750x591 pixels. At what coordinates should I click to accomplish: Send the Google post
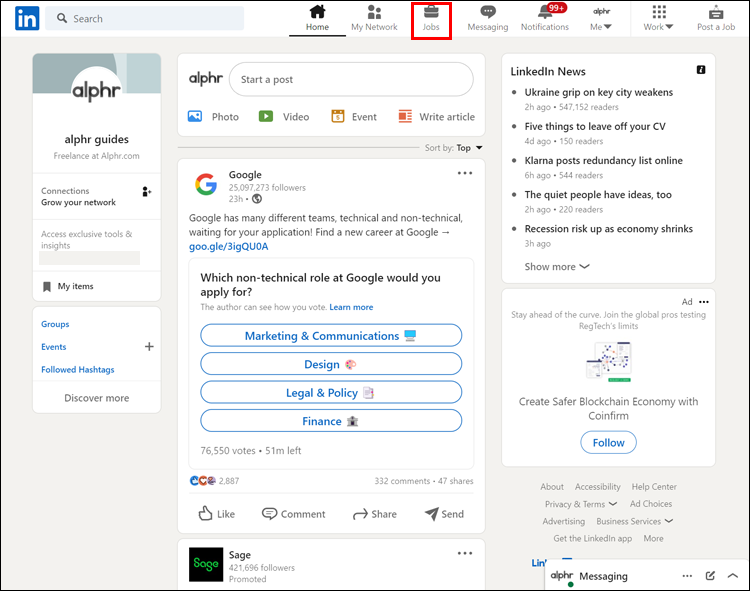[444, 514]
